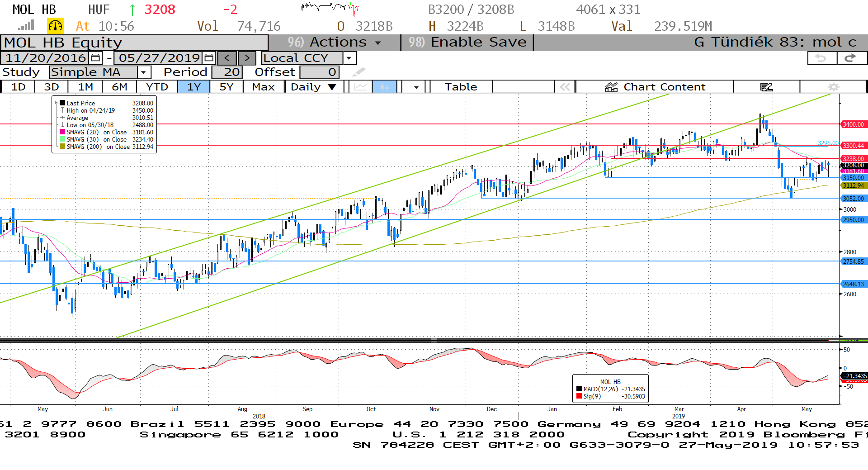Click the Chart Content button label
The width and height of the screenshot is (868, 470).
[665, 87]
